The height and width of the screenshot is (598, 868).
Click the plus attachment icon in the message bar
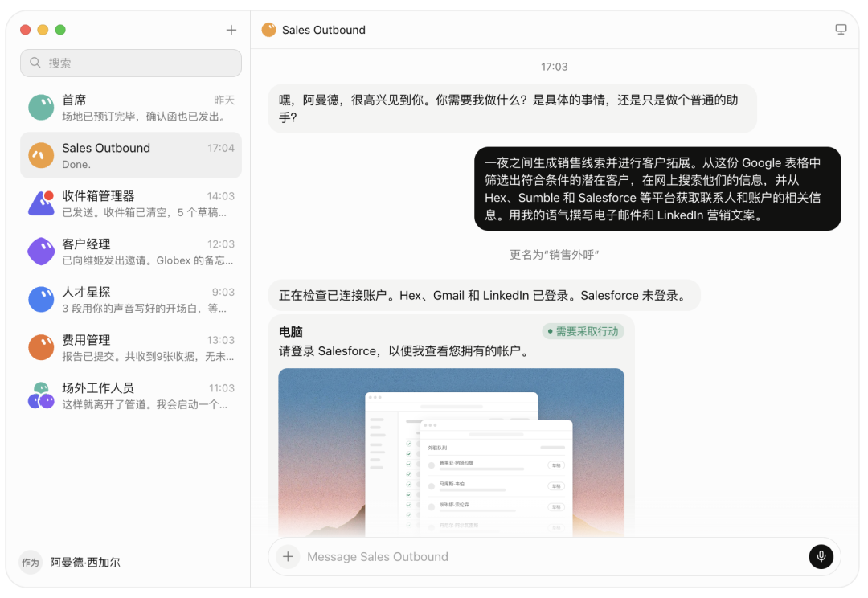pyautogui.click(x=288, y=556)
